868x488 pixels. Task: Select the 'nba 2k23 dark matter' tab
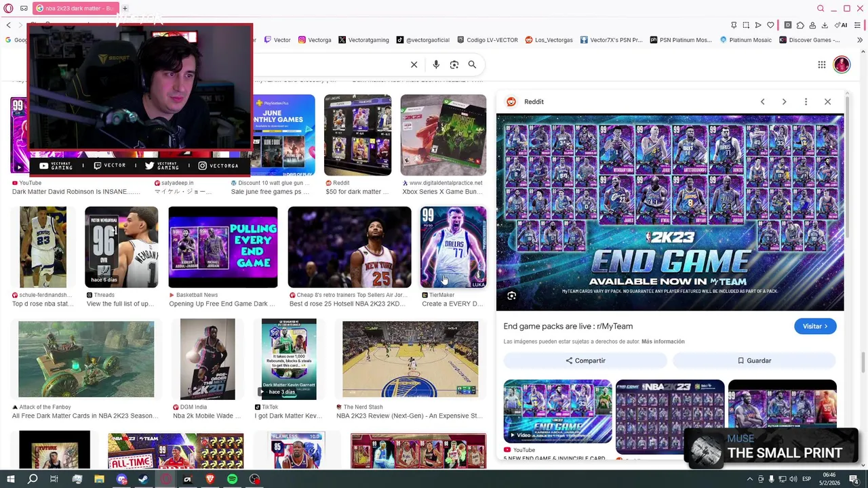point(75,8)
